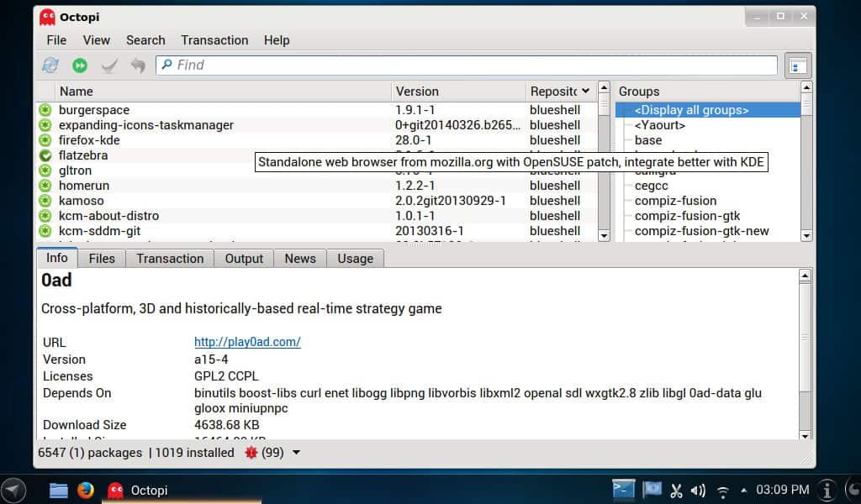861x504 pixels.
Task: Open the Help menu
Action: 277,40
